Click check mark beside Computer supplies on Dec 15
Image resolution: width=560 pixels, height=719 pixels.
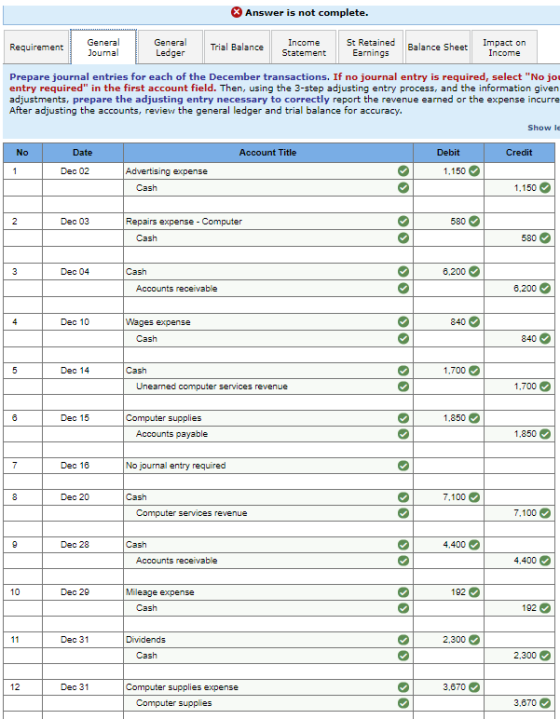click(403, 418)
